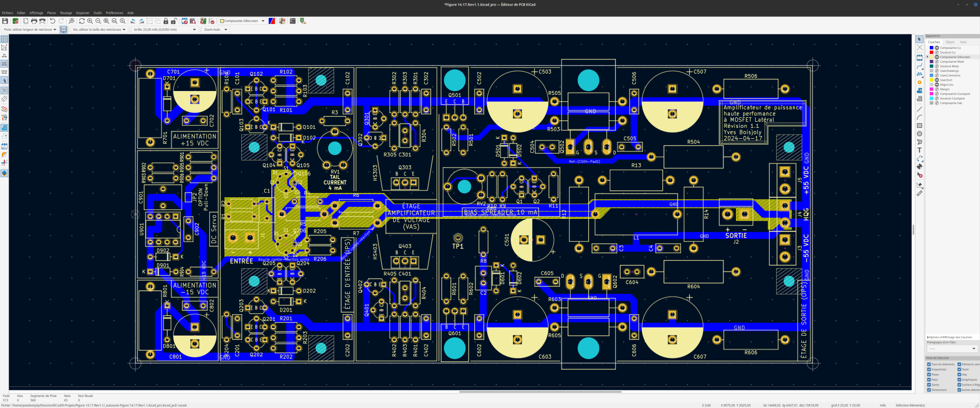Viewport: 980px width, 408px height.
Task: Toggle the Pads selection filter
Action: pyautogui.click(x=929, y=379)
